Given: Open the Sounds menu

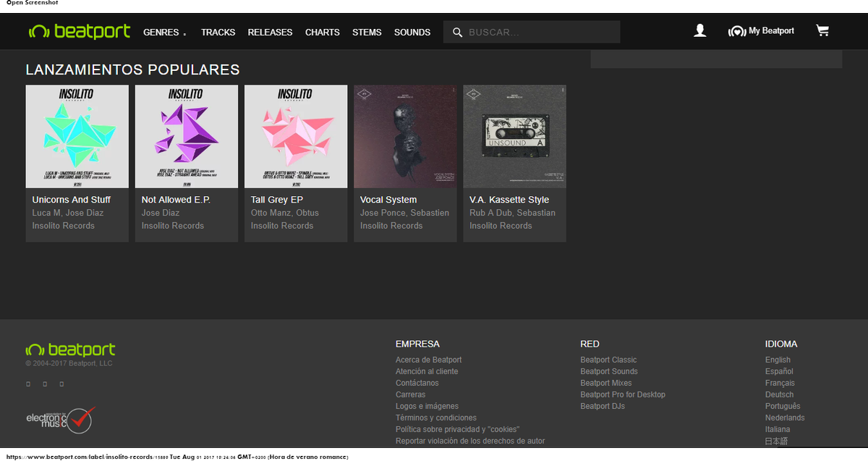Looking at the screenshot, I should coord(412,32).
